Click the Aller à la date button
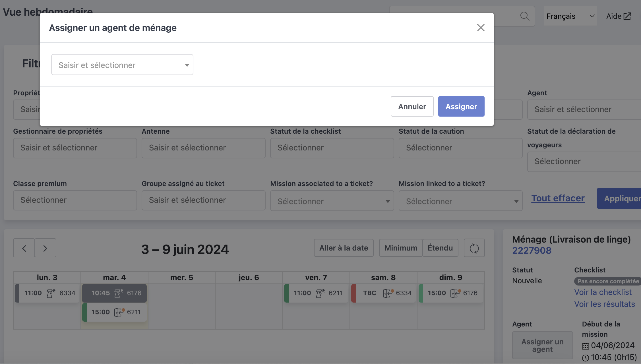641x364 pixels. [344, 248]
